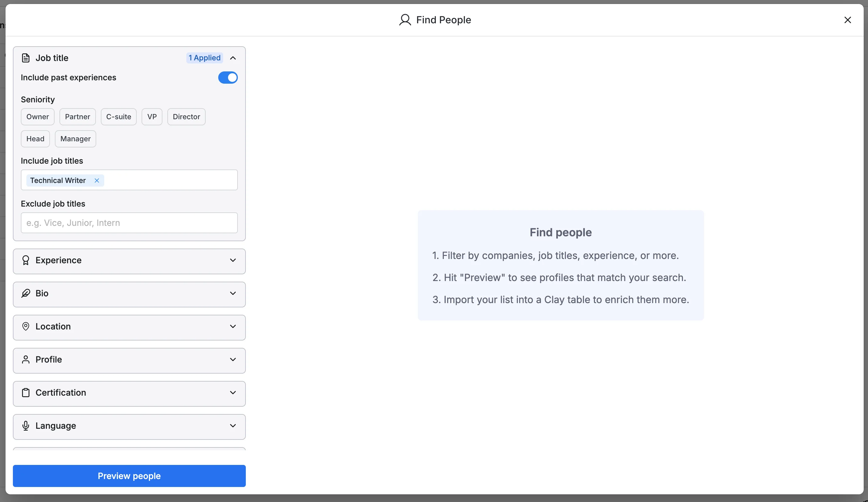868x502 pixels.
Task: Click the Job title document icon
Action: click(x=25, y=58)
